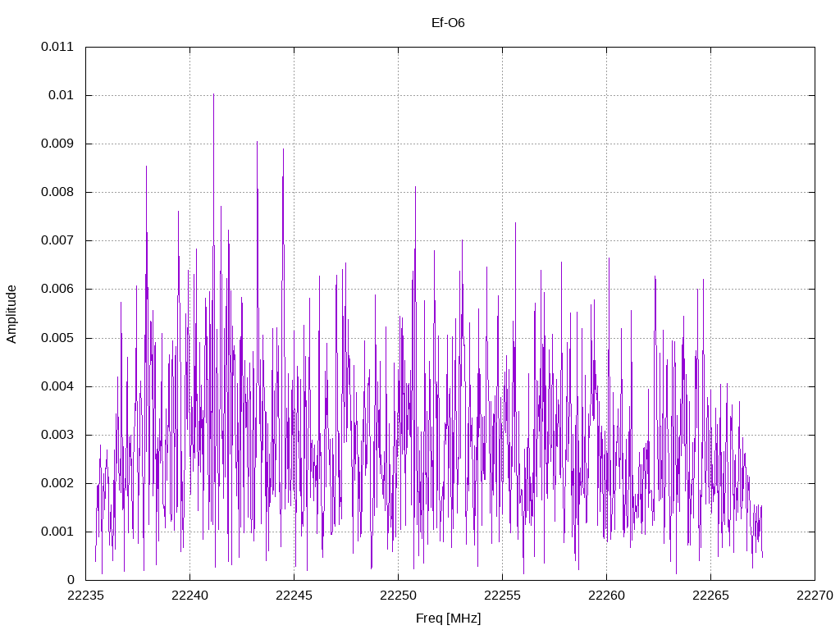
Task: Click the plot title Ef-O6
Action: [448, 22]
